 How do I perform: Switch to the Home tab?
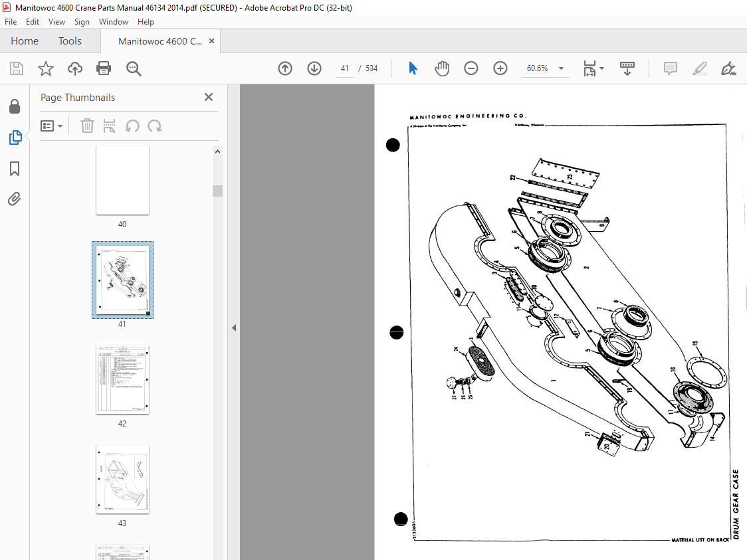click(25, 41)
